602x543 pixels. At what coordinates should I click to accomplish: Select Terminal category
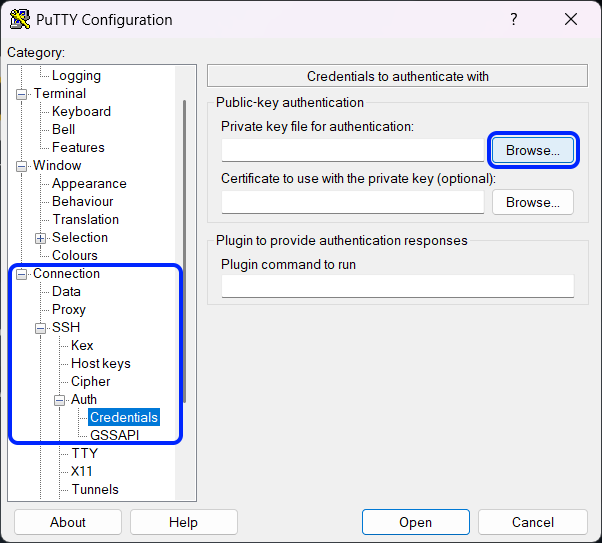[x=60, y=93]
